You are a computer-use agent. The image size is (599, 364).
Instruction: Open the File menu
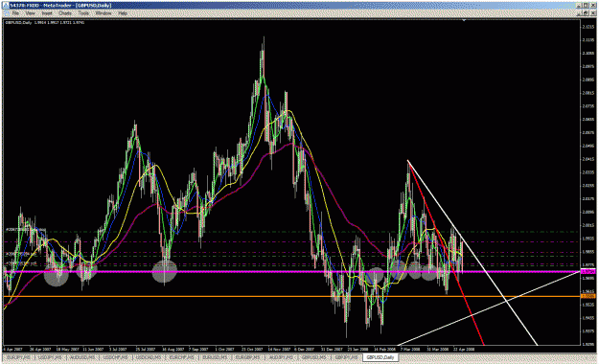click(x=15, y=13)
